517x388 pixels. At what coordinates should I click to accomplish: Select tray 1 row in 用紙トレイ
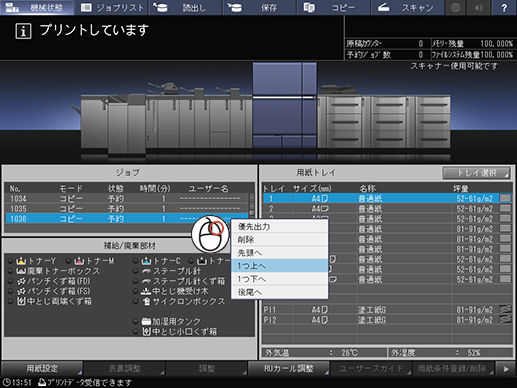(x=387, y=199)
